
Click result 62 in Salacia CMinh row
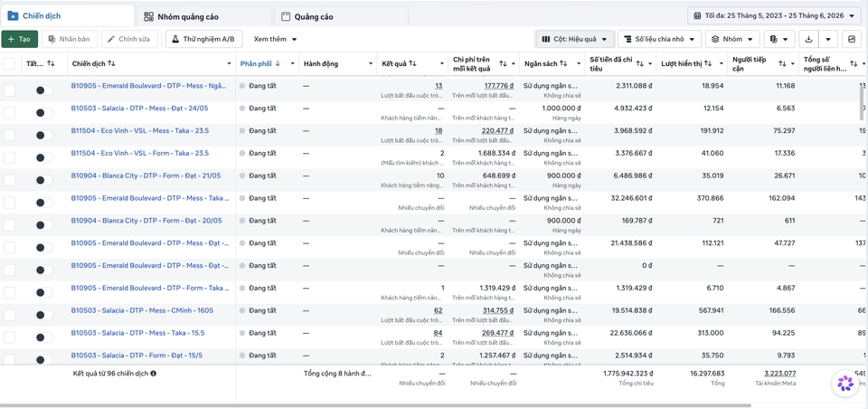click(438, 310)
